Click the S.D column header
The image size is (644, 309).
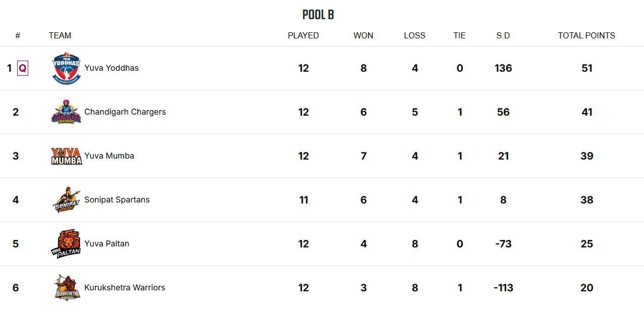[503, 36]
